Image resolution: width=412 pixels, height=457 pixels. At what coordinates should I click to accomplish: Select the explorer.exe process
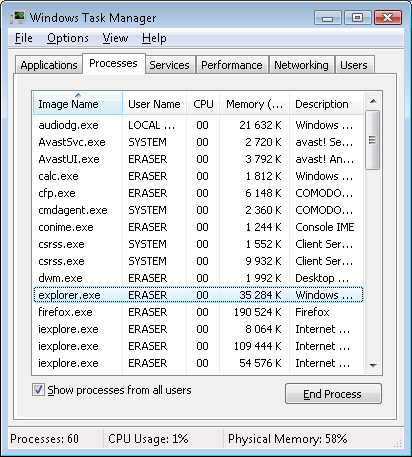(x=198, y=295)
